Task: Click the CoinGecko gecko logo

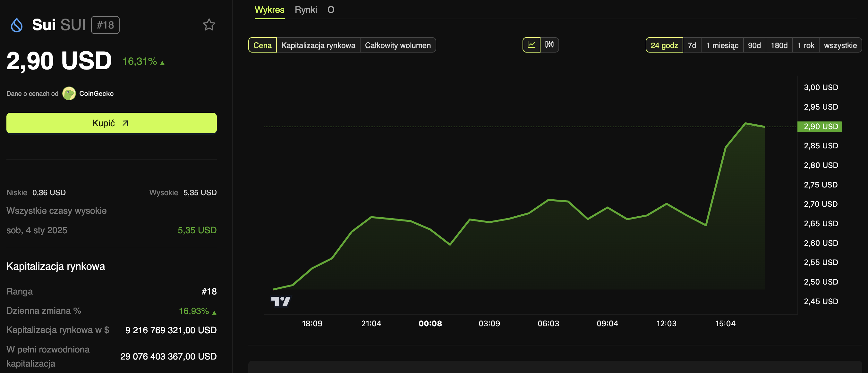Action: (69, 94)
